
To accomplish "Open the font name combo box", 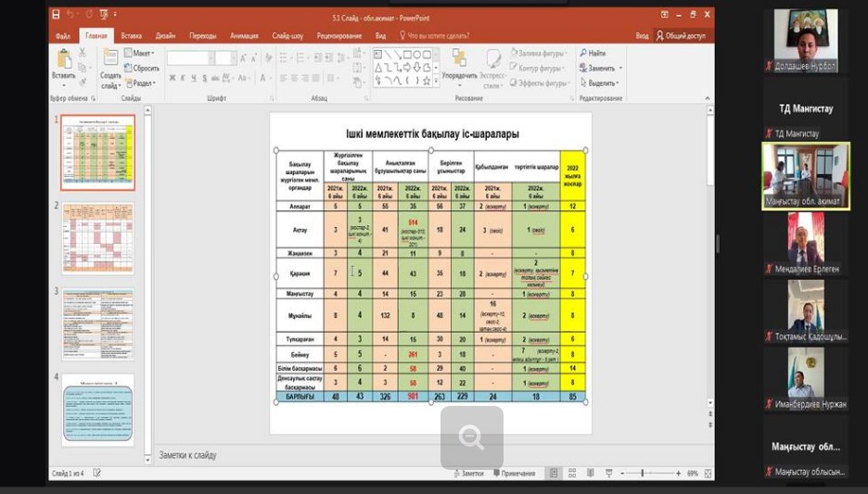I will click(x=190, y=58).
